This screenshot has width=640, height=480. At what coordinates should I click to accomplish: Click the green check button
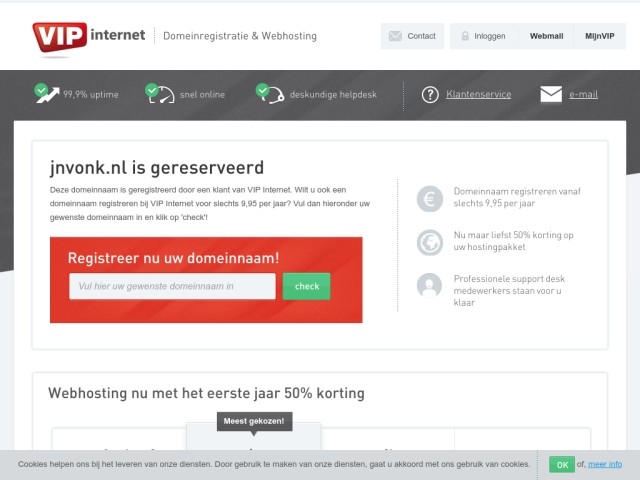(x=307, y=286)
